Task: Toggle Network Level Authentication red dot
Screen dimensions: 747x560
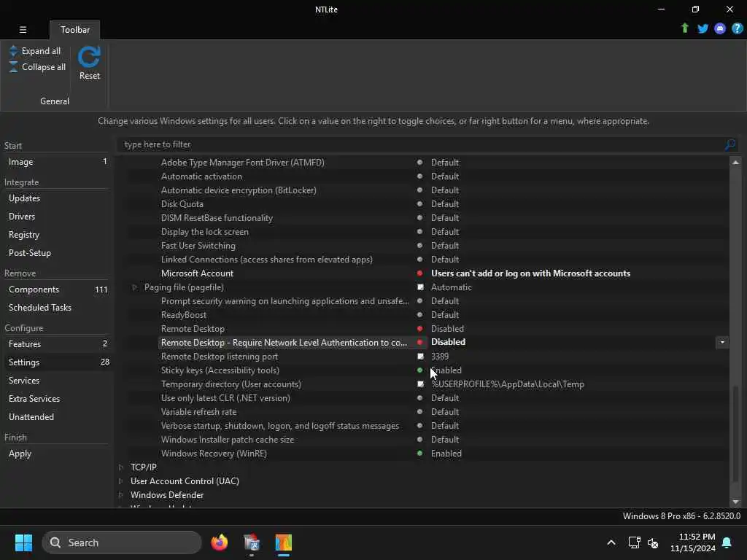Action: (x=419, y=343)
